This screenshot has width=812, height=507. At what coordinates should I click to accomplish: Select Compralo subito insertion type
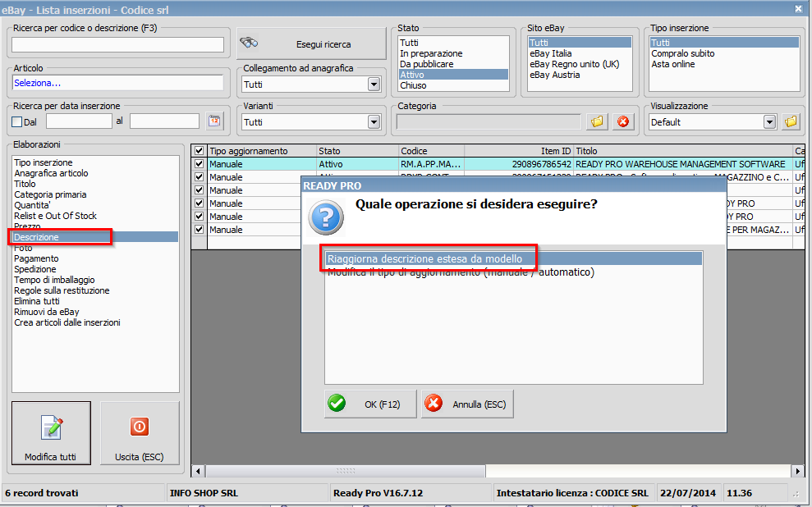[724, 53]
